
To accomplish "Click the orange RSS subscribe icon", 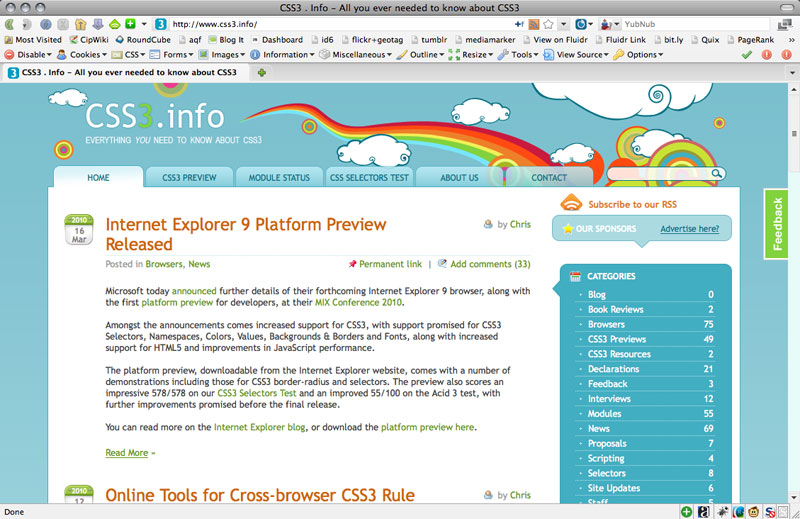I will [x=571, y=203].
